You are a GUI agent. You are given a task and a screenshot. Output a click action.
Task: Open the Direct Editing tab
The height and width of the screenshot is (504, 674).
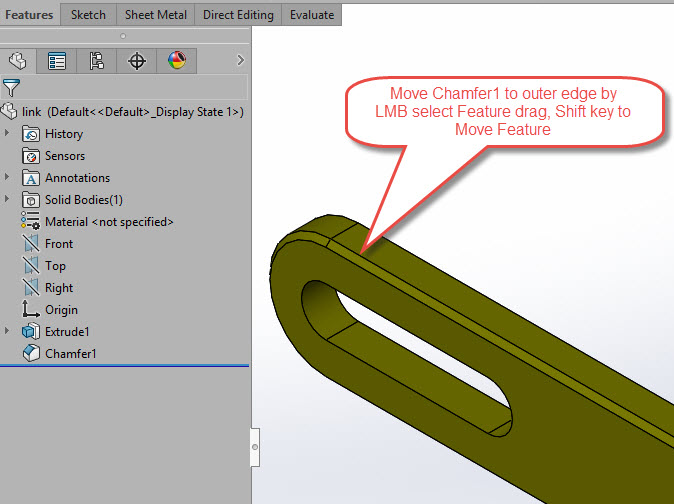(238, 15)
